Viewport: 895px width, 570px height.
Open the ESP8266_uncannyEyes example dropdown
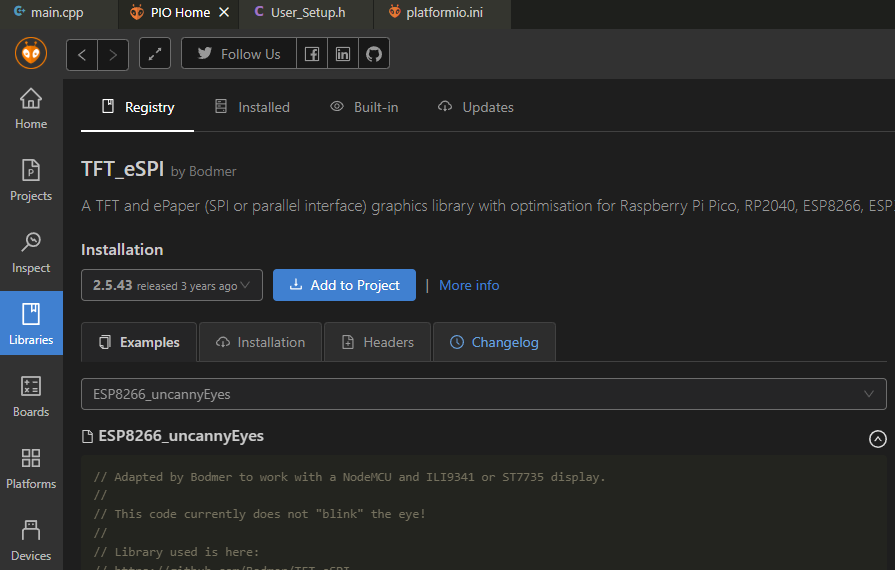483,394
